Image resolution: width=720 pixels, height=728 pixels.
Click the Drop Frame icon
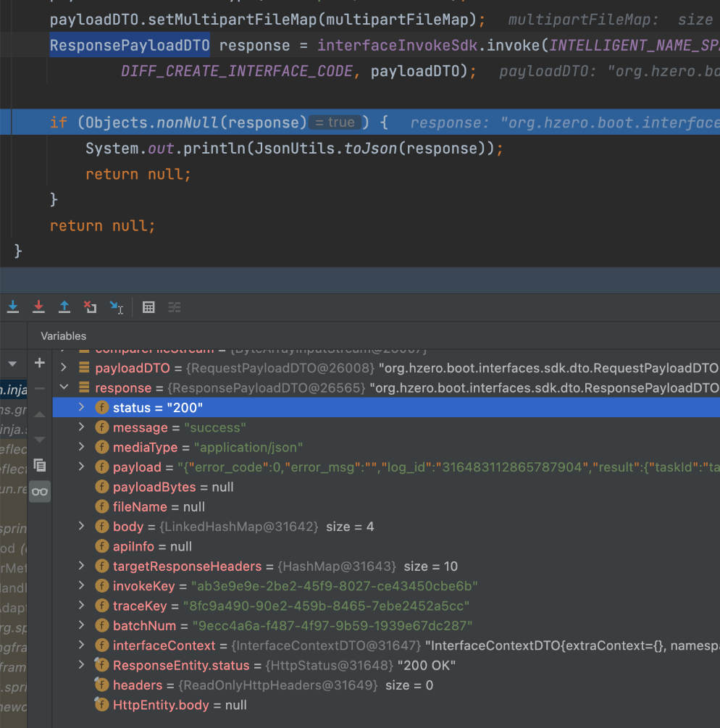pos(90,307)
